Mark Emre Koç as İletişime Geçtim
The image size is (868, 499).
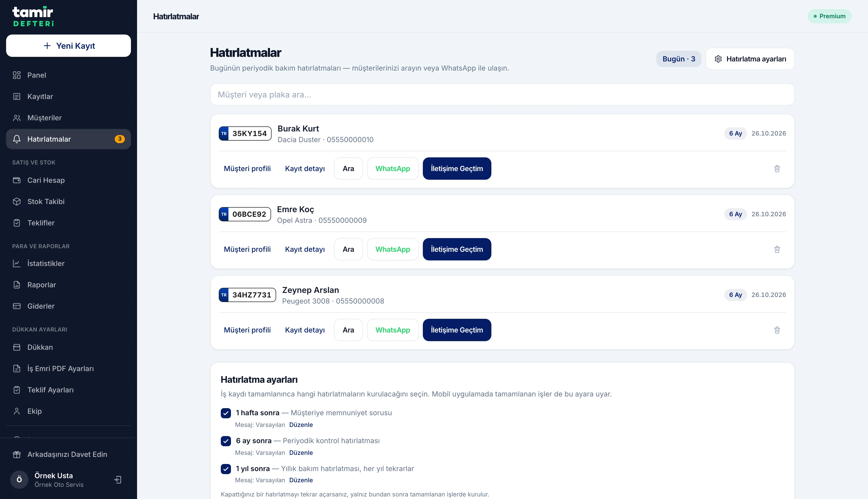457,249
